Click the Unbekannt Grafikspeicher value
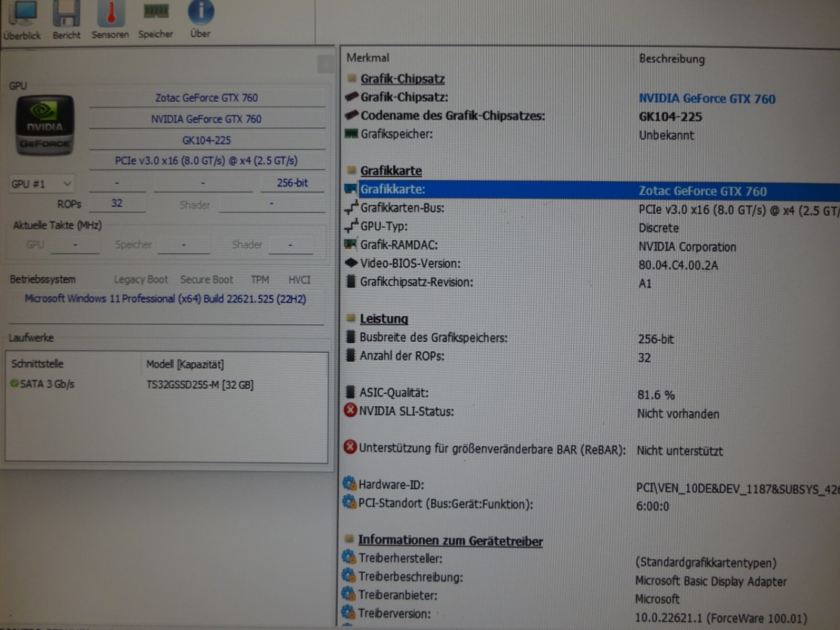The width and height of the screenshot is (840, 630). click(x=666, y=135)
